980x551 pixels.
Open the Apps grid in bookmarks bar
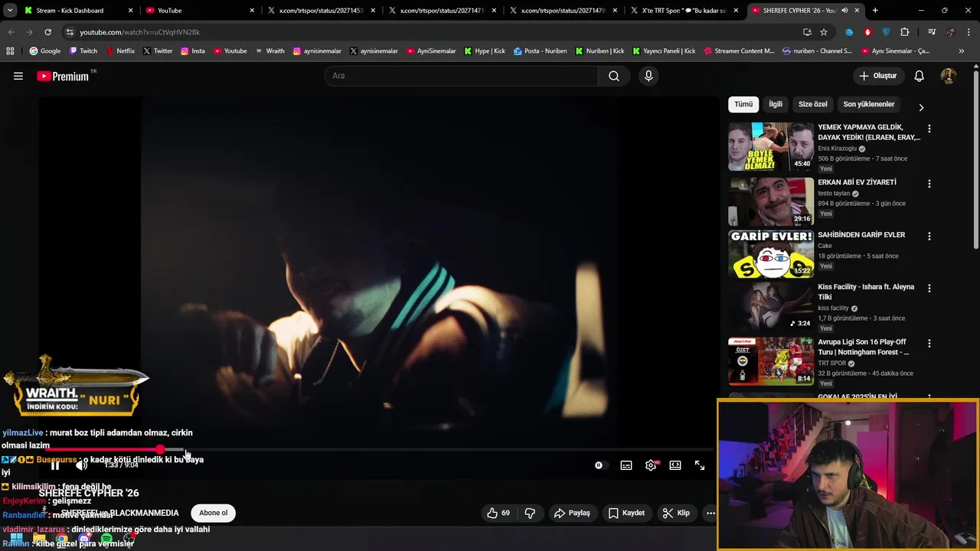click(10, 51)
